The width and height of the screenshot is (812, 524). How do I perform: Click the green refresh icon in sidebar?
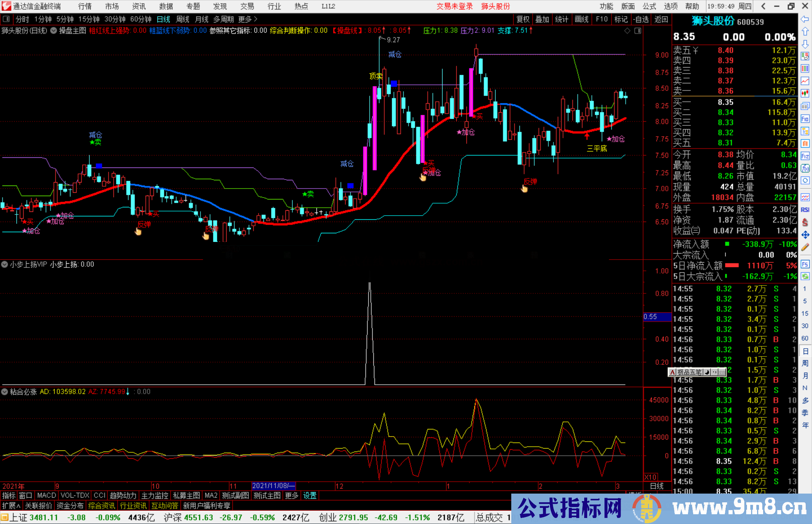pyautogui.click(x=805, y=276)
